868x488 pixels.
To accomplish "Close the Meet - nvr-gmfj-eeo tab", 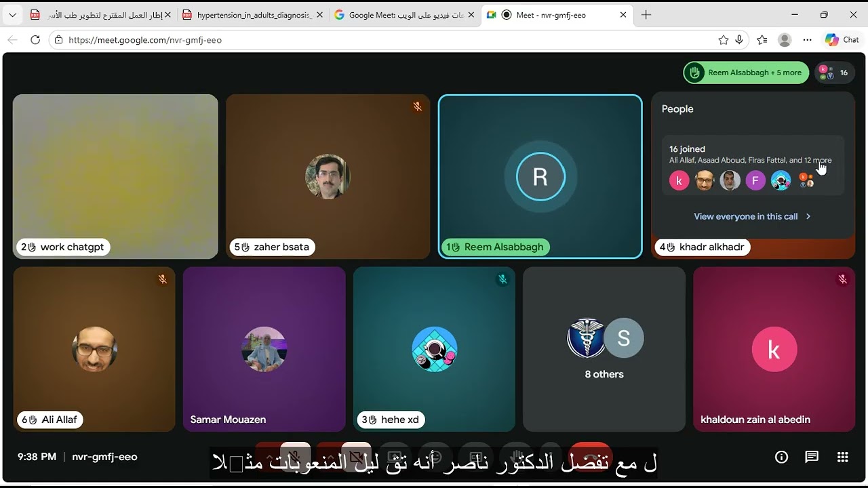I will (x=623, y=15).
